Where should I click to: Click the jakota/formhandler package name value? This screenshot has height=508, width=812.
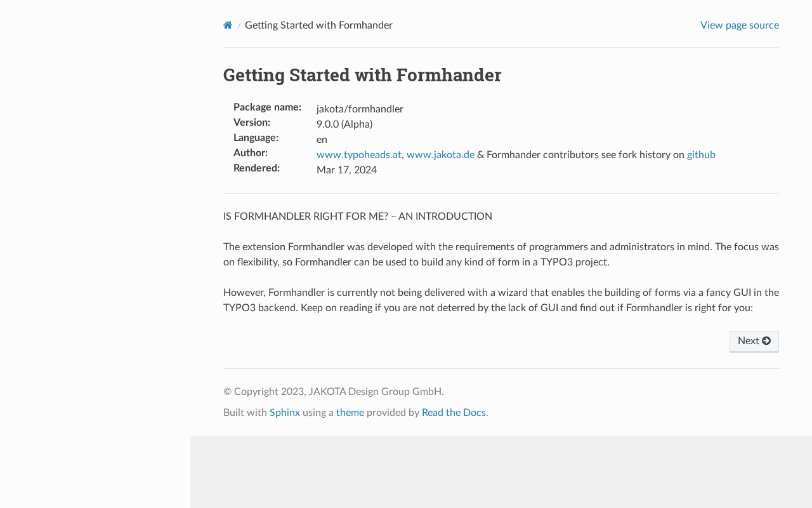pyautogui.click(x=360, y=109)
